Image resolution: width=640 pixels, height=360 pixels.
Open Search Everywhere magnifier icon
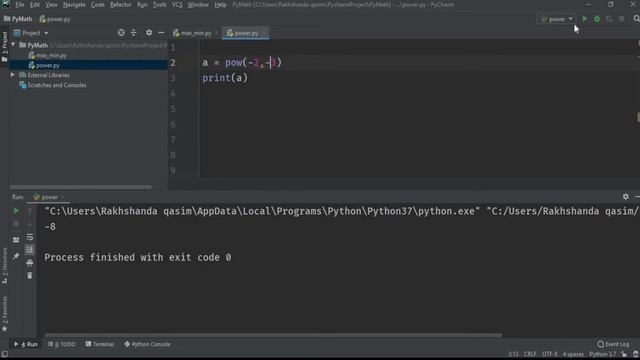click(x=636, y=19)
